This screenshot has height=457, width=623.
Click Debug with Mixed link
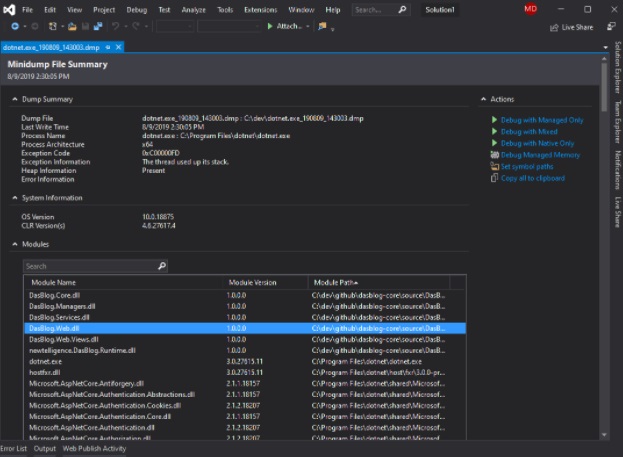[x=529, y=132]
